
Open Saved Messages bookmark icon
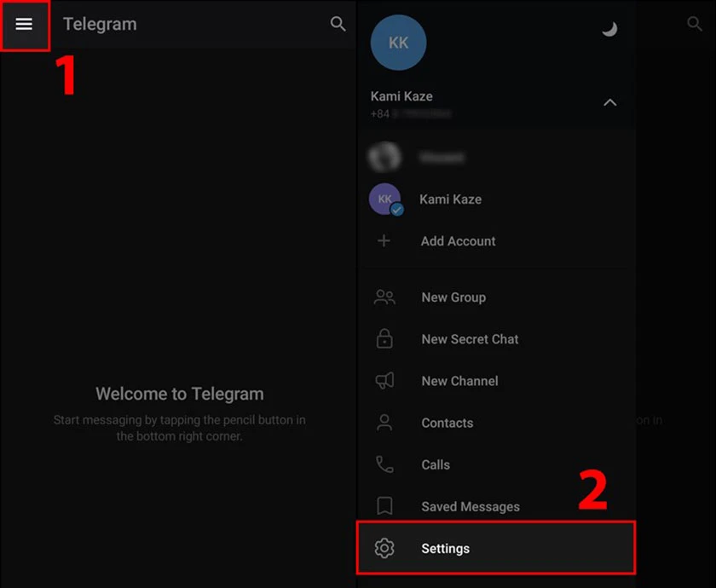384,506
